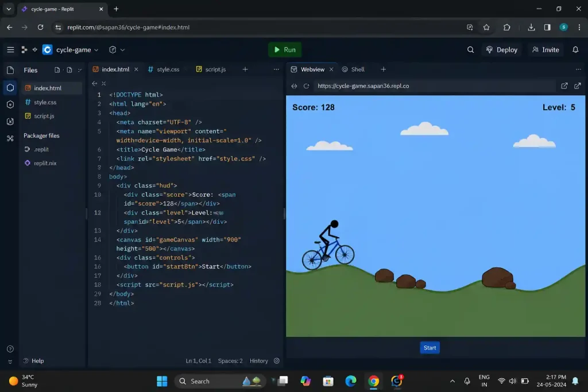Open the Replit search magnifier icon

click(470, 49)
